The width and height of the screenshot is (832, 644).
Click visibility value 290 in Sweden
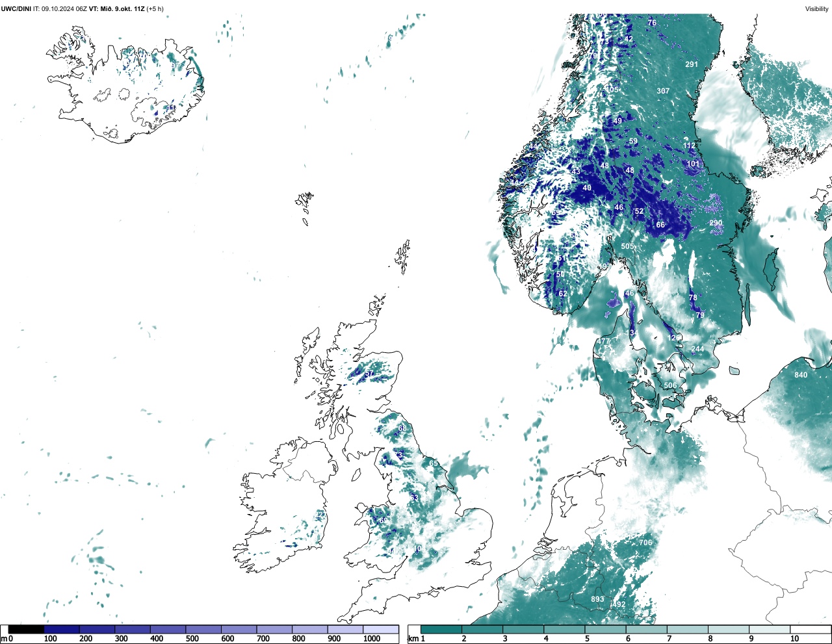click(x=716, y=223)
